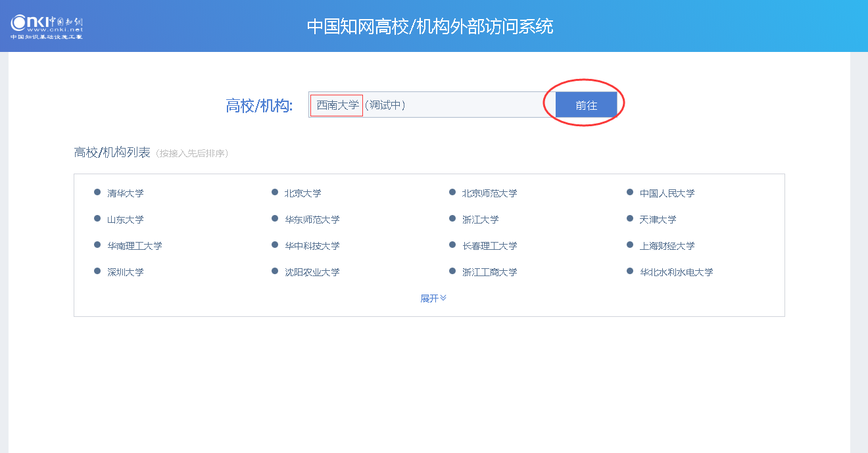Select 中国人民大学 from the list
This screenshot has width=868, height=453.
[x=667, y=193]
